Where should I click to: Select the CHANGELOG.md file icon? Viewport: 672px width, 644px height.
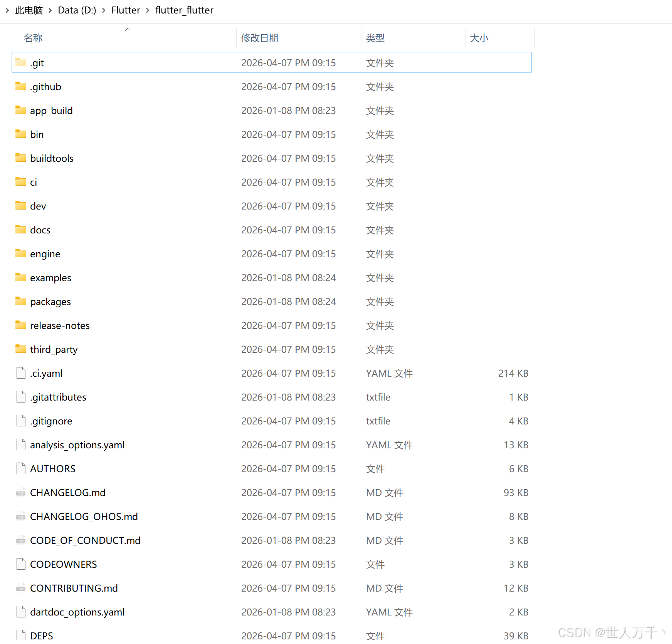(21, 492)
